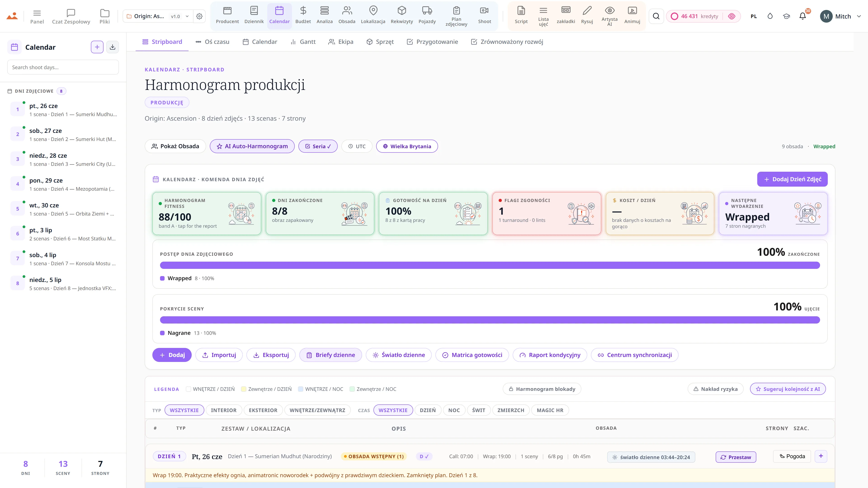Viewport: 868px width, 488px height.
Task: Expand Day 1 row with plus button
Action: tap(821, 456)
